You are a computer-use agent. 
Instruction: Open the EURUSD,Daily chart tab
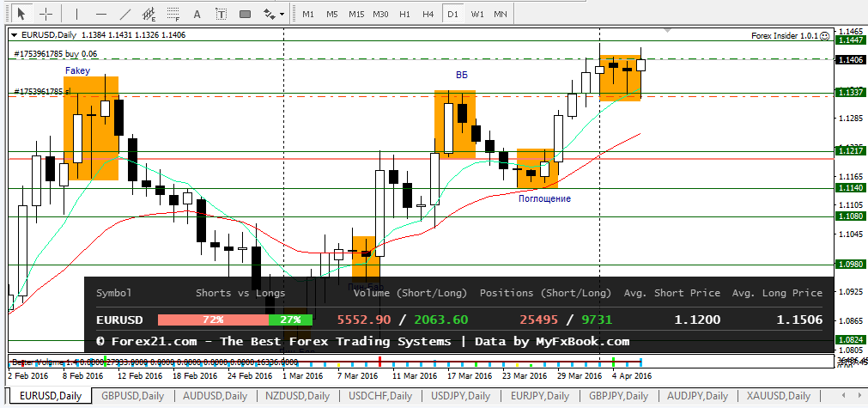pos(51,396)
